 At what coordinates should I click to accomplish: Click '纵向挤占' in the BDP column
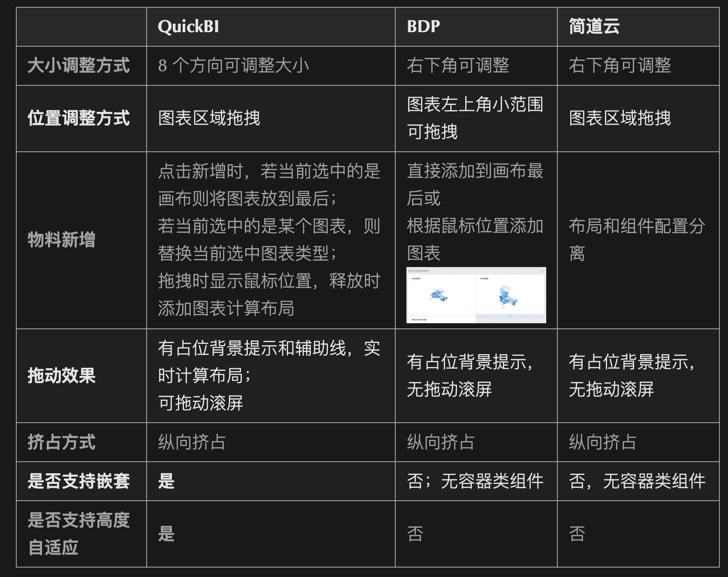[x=441, y=442]
